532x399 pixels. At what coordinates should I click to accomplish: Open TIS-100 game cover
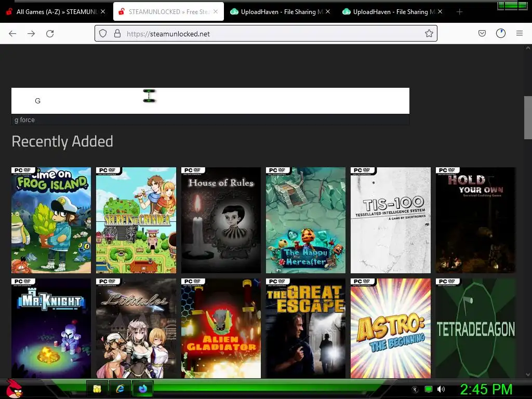[x=391, y=220]
